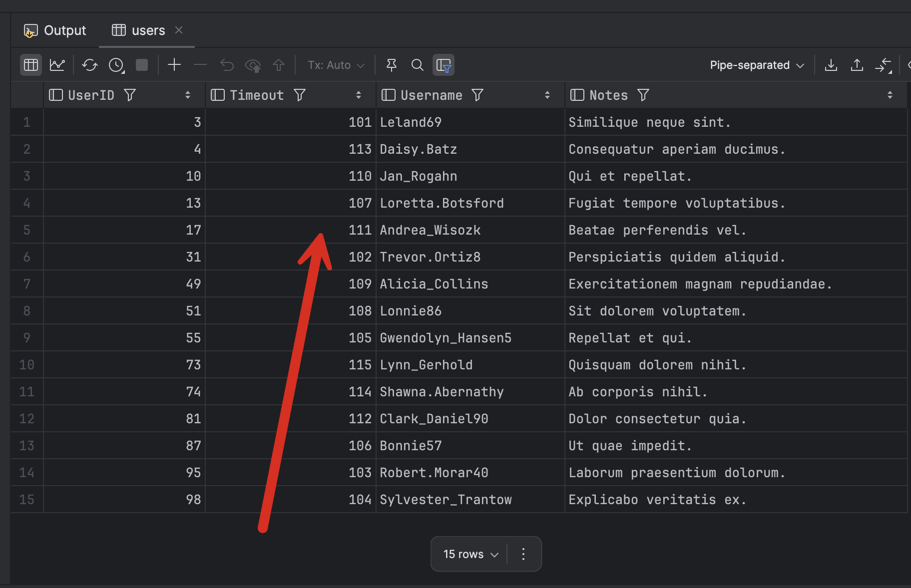Reload the users table data
The width and height of the screenshot is (911, 588).
click(90, 65)
